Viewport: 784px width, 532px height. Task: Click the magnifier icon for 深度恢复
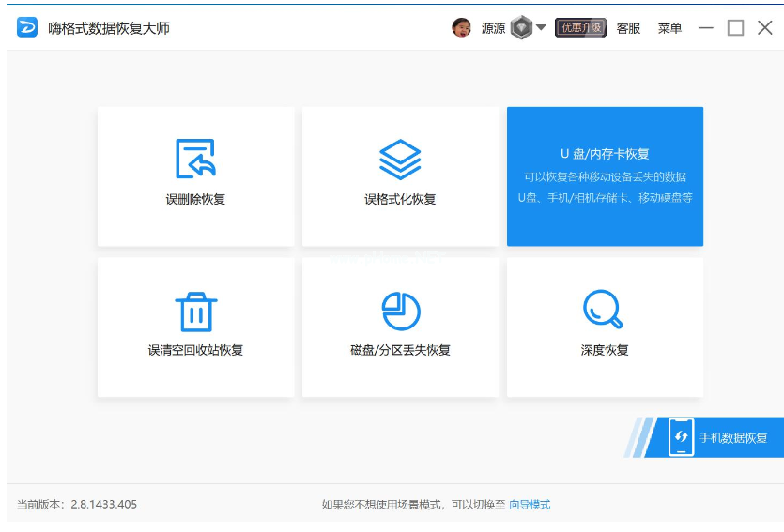pos(603,310)
